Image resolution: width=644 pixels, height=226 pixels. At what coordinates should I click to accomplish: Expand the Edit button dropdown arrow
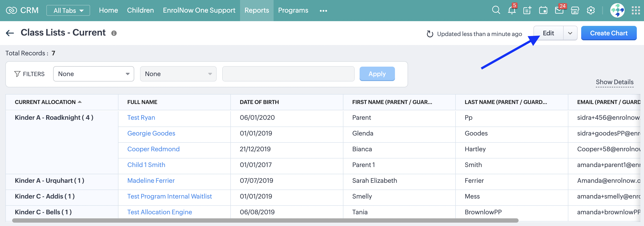click(570, 33)
